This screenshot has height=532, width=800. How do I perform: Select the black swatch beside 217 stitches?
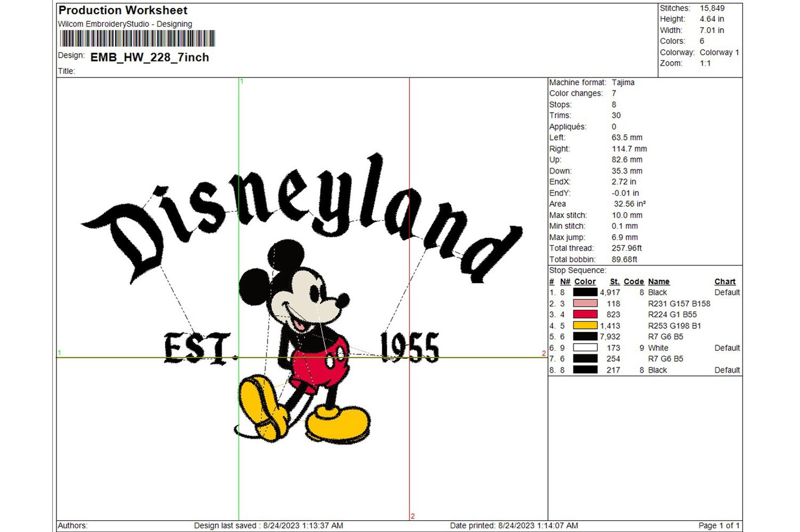point(585,370)
